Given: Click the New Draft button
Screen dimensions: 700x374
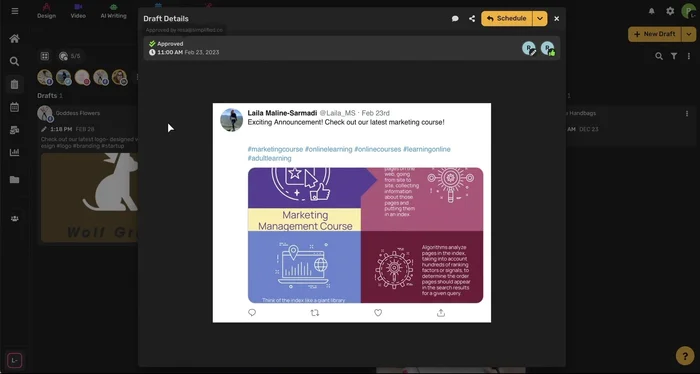Looking at the screenshot, I should pos(655,34).
